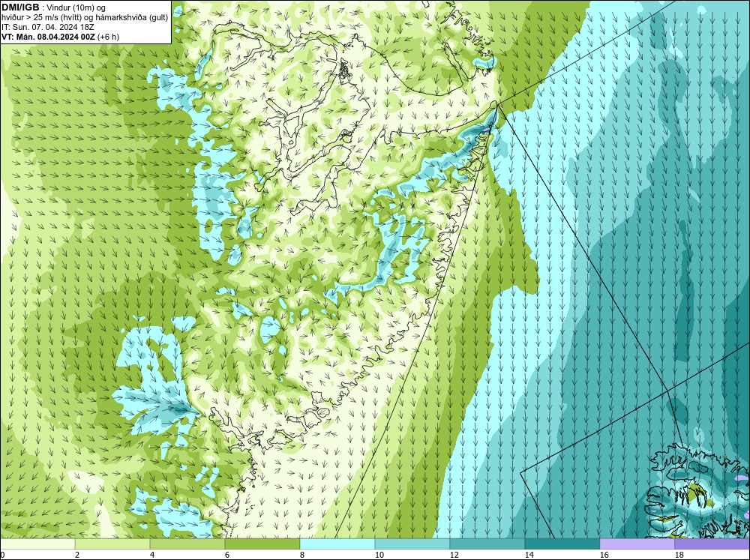Viewport: 750px width, 560px height.
Task: Click the legend label '0'
Action: (x=2, y=555)
